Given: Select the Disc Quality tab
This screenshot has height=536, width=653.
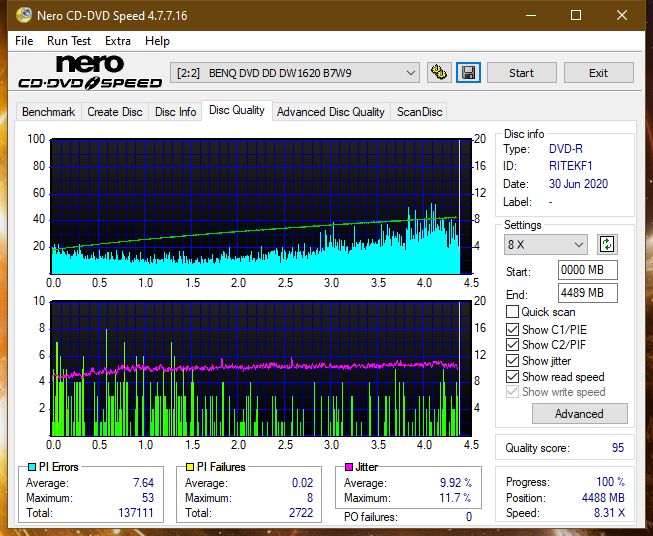Looking at the screenshot, I should [237, 110].
